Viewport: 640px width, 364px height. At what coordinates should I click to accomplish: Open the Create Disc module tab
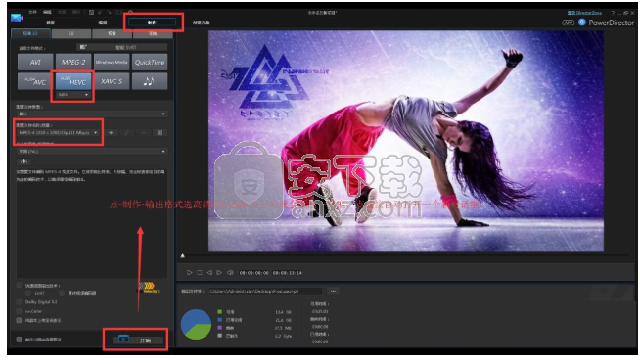[202, 23]
